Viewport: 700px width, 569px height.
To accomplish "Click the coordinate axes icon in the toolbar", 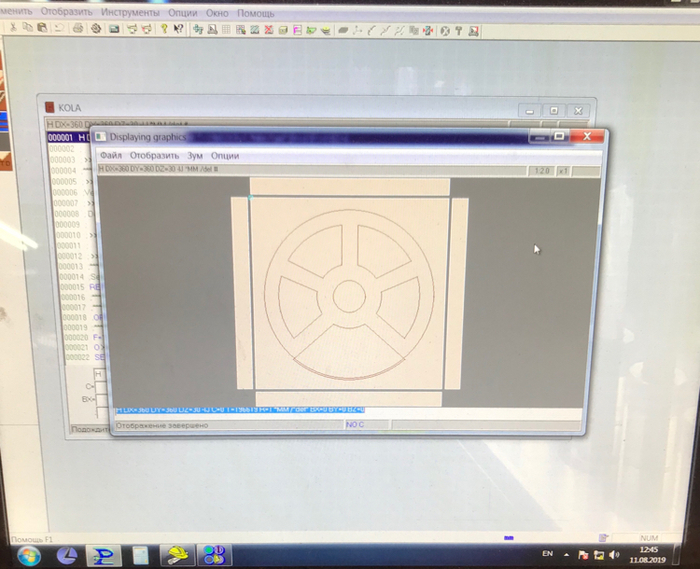I will [x=357, y=30].
